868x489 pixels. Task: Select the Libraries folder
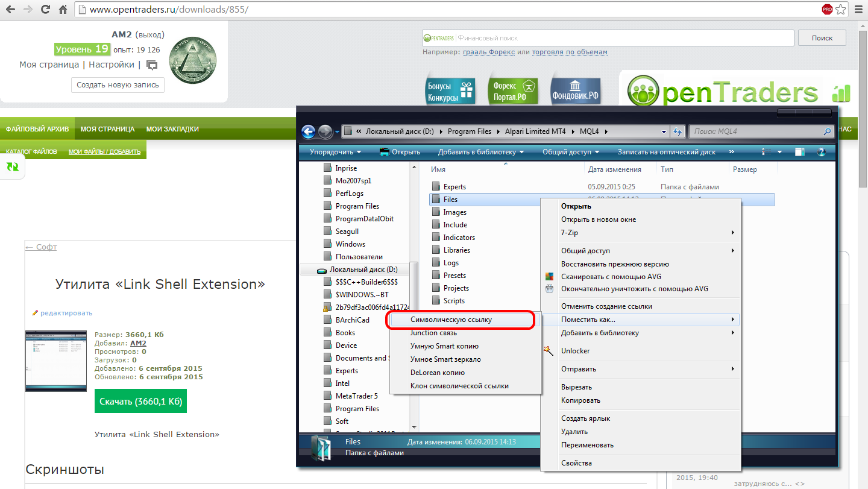pos(456,250)
